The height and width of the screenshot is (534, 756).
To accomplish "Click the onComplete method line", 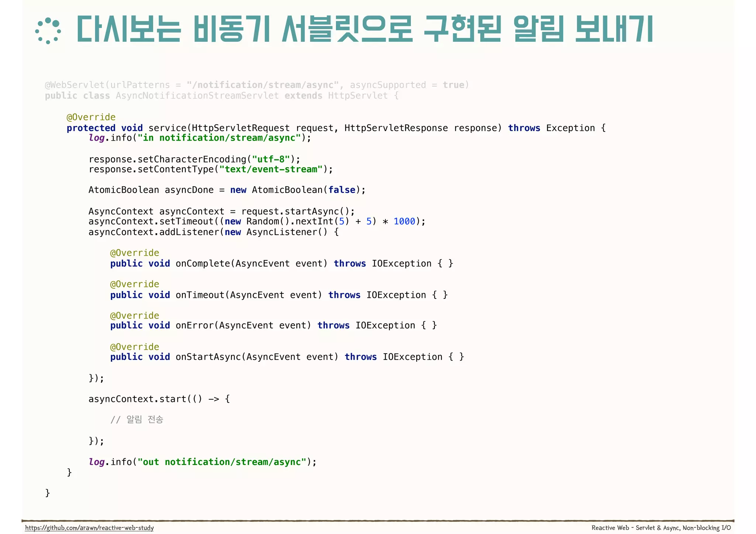I will tap(282, 263).
